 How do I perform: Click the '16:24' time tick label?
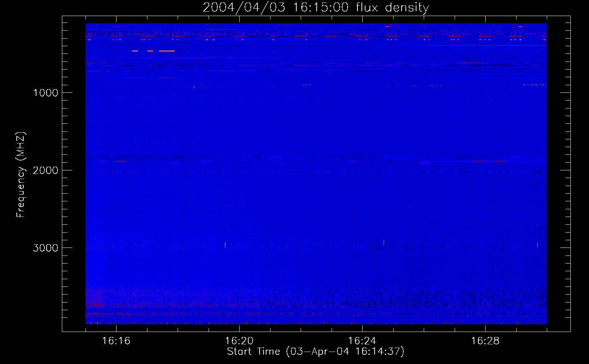(x=362, y=341)
